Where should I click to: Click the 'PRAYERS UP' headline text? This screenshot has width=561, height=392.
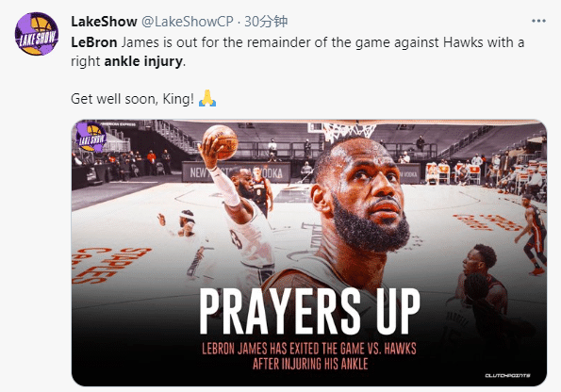309,311
